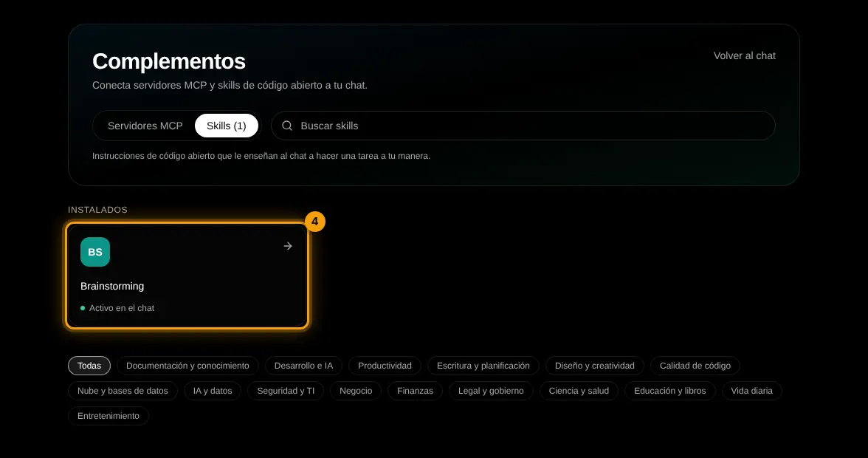Pick the Negocio category chip
The height and width of the screenshot is (458, 868).
[x=356, y=391]
